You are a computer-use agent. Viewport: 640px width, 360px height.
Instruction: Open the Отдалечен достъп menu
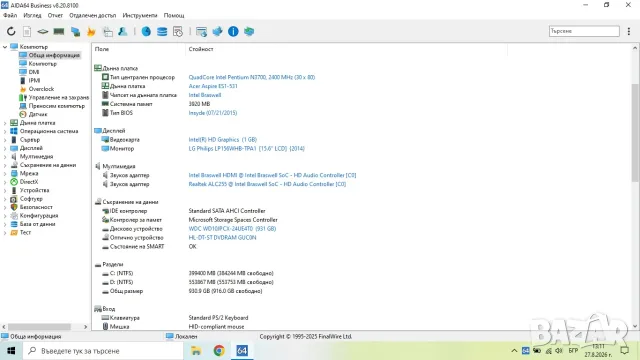[93, 16]
